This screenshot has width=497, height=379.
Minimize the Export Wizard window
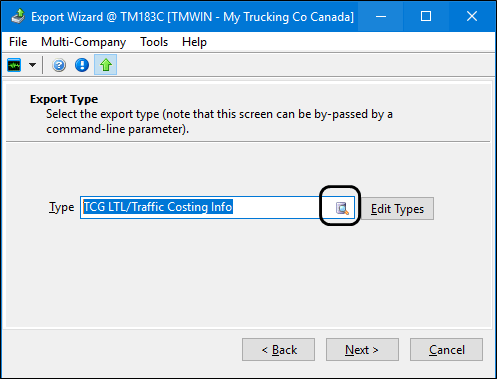[x=381, y=16]
